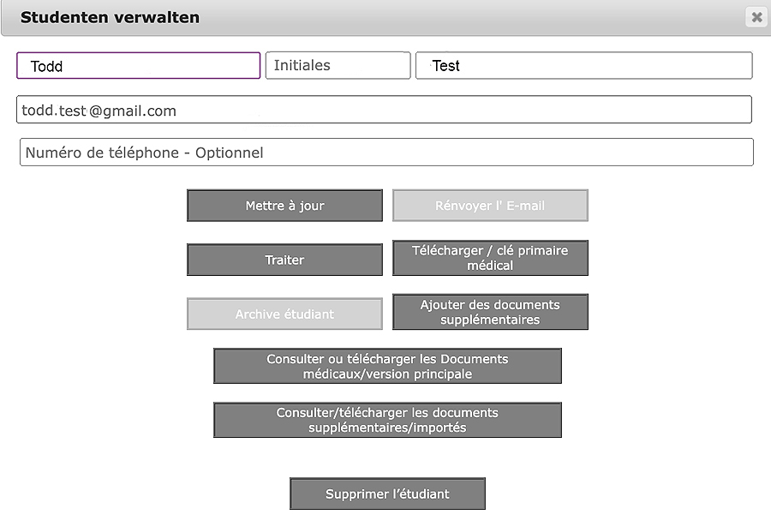Open Ajouter des documents supplémentaires

[x=490, y=312]
